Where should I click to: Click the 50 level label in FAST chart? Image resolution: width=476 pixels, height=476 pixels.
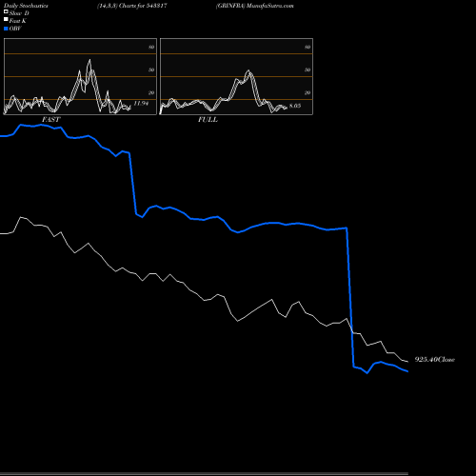151,69
